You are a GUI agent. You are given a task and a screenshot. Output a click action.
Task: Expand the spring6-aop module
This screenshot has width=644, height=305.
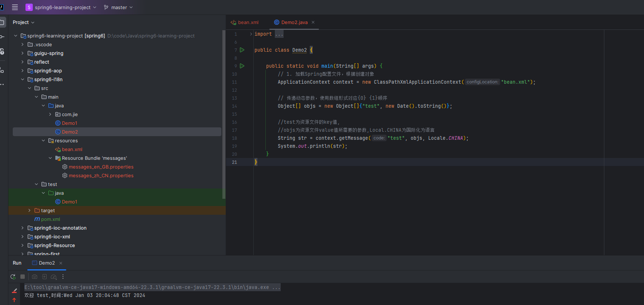[x=23, y=71]
